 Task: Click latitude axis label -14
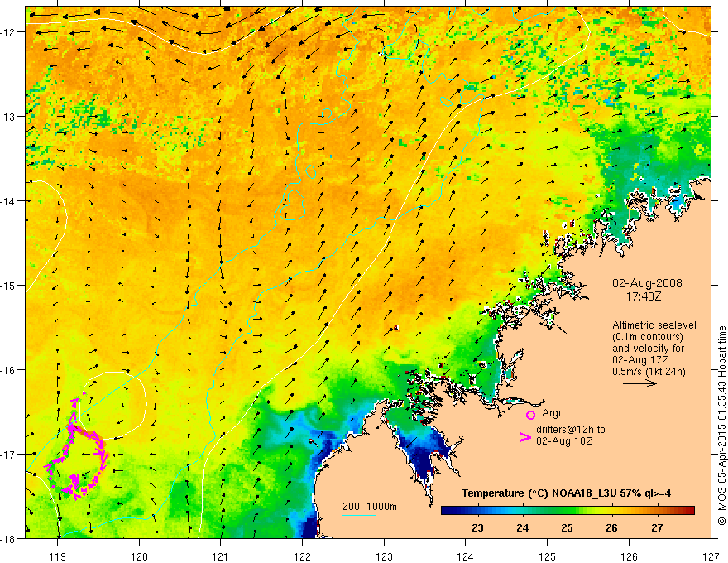9,200
